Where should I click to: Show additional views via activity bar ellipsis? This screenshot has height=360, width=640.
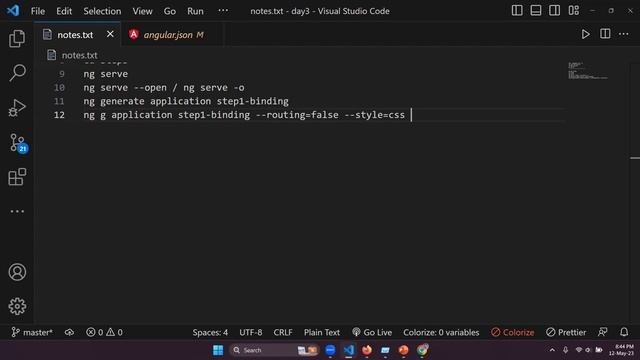tap(17, 211)
